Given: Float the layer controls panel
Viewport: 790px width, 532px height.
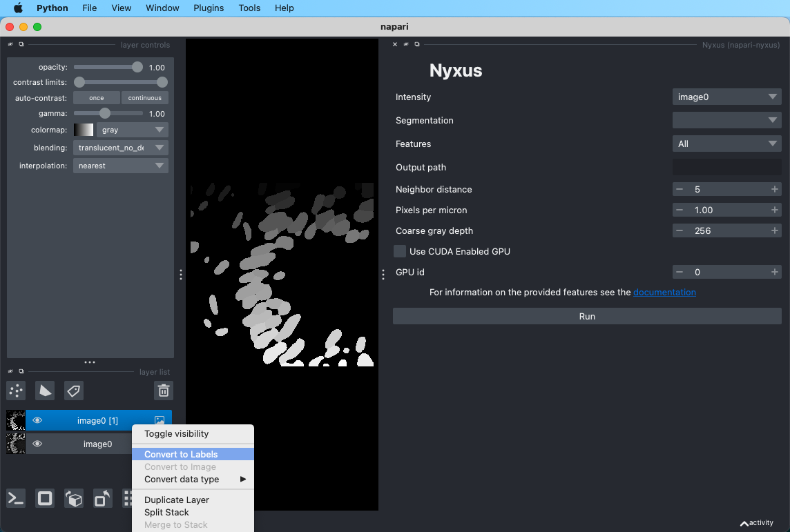Looking at the screenshot, I should point(21,44).
